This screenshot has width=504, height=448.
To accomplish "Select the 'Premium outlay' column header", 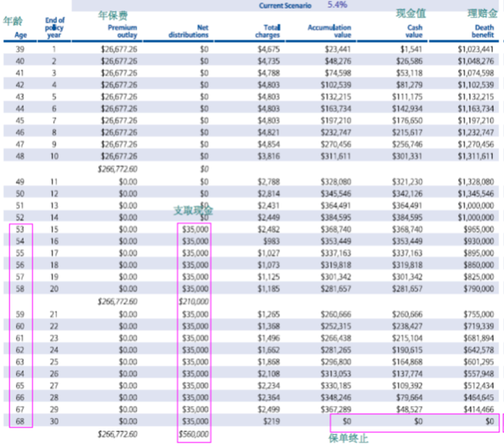I will [x=122, y=31].
